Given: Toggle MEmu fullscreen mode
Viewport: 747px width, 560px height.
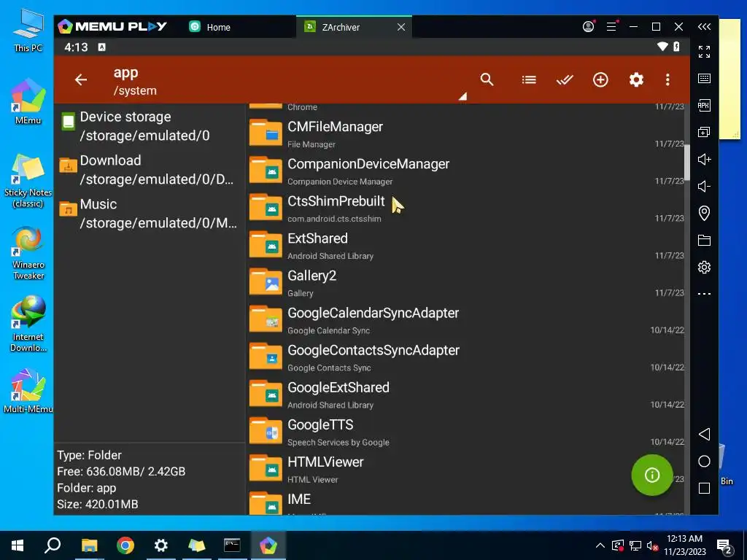Looking at the screenshot, I should pos(704,52).
